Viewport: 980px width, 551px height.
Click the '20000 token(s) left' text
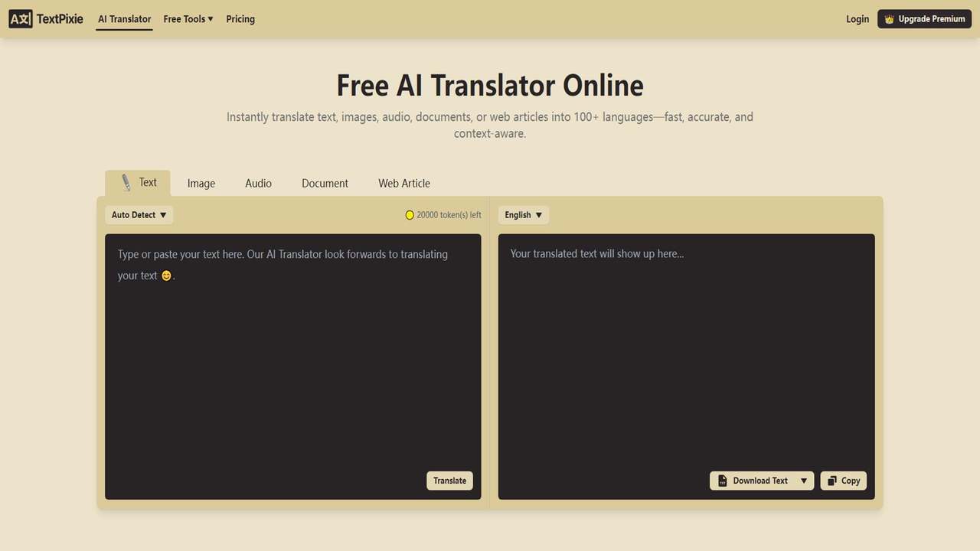pyautogui.click(x=449, y=215)
